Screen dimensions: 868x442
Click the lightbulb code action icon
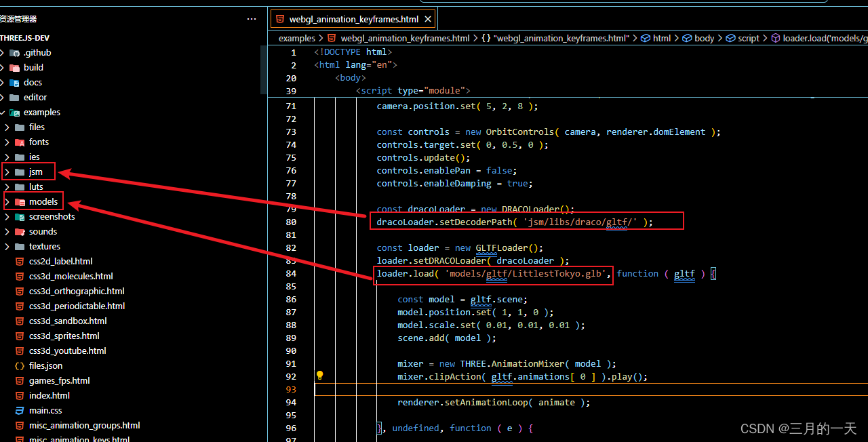tap(319, 374)
